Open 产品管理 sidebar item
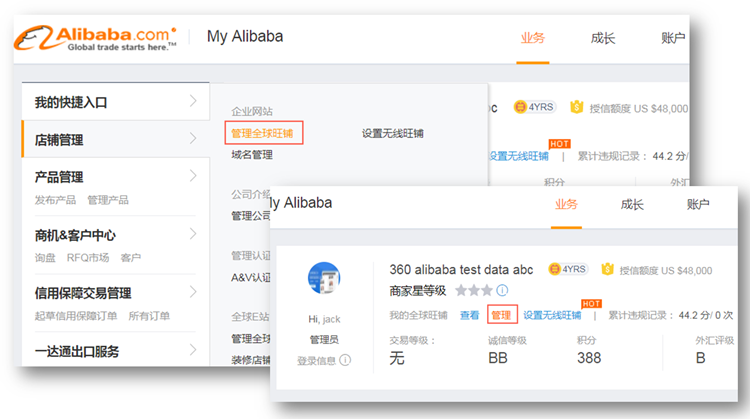 [x=59, y=177]
